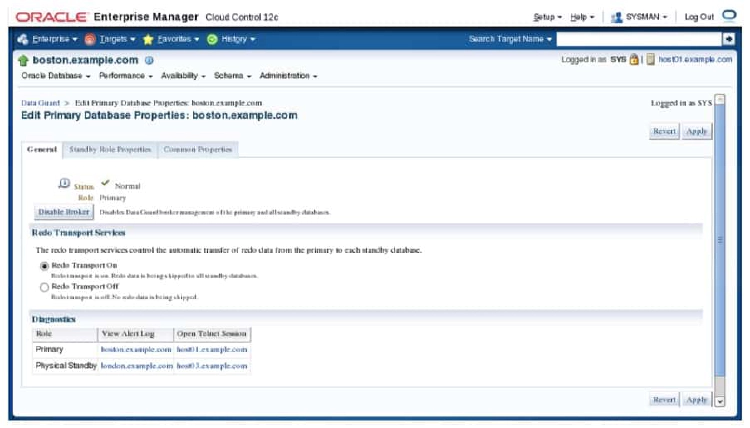Click the bottom Revert button
This screenshot has width=750, height=428.
click(x=664, y=400)
